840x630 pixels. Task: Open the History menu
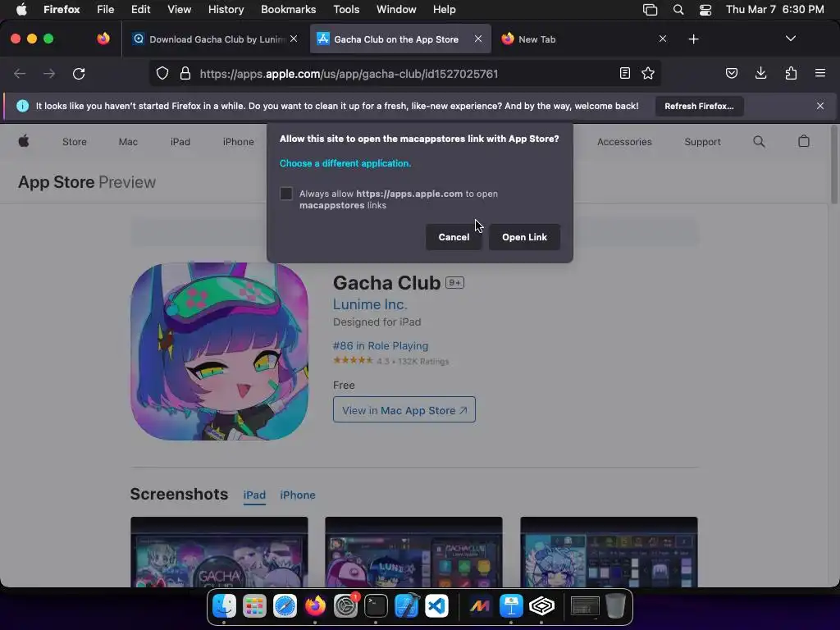[x=226, y=9]
